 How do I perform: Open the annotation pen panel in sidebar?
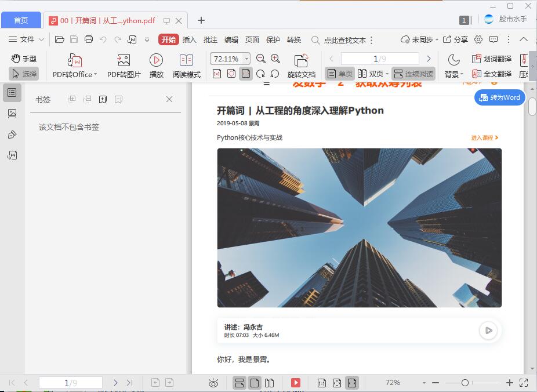[x=12, y=134]
